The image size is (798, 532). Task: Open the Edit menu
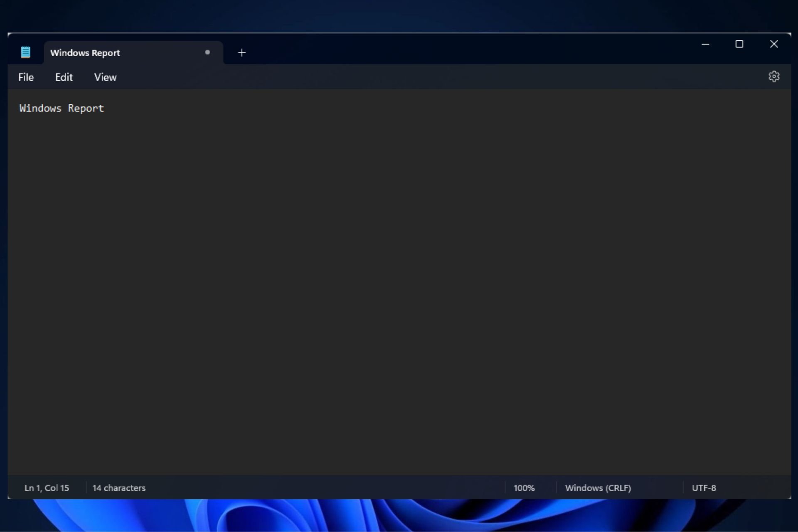pyautogui.click(x=64, y=77)
